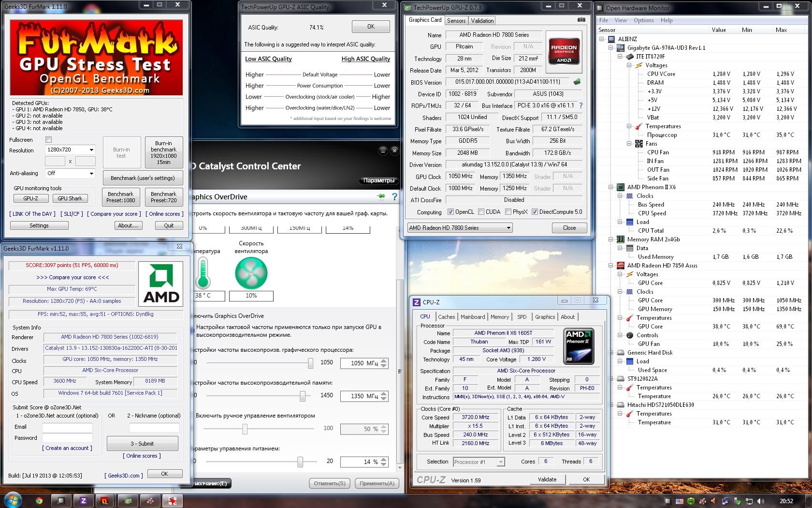Screen dimensions: 812x508
Task: Open the Windows Start menu
Action: (x=13, y=500)
